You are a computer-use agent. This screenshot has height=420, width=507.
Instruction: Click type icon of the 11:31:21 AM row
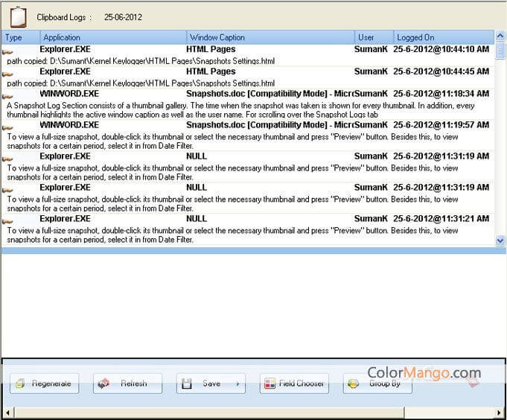click(8, 221)
